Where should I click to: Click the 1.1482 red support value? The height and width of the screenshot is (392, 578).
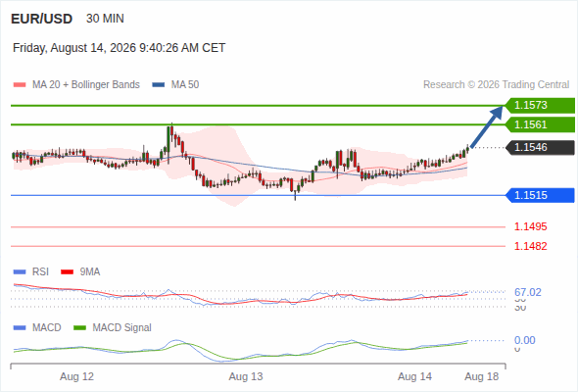pos(530,246)
